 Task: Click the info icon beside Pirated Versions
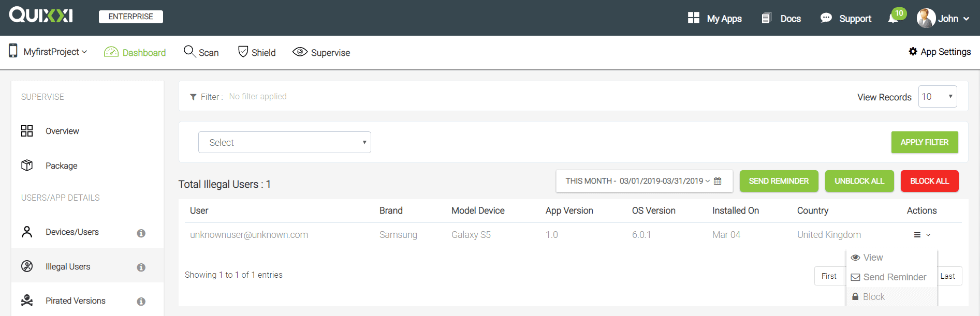[141, 302]
